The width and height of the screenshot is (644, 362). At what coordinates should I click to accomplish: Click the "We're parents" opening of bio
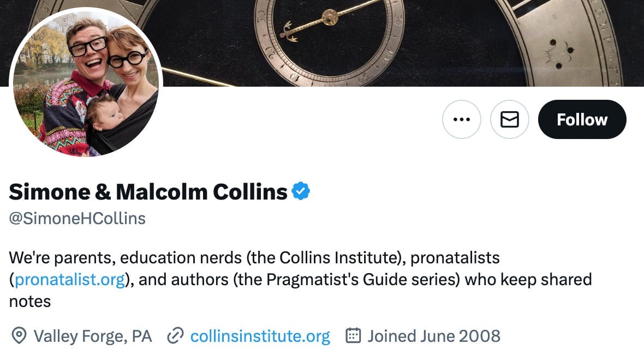[x=61, y=257]
